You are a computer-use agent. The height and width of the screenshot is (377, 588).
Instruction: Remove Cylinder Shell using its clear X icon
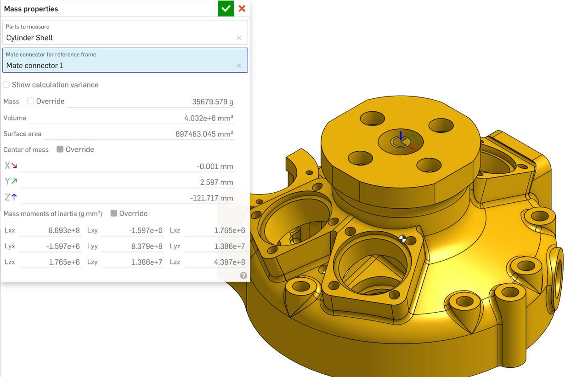(x=239, y=38)
